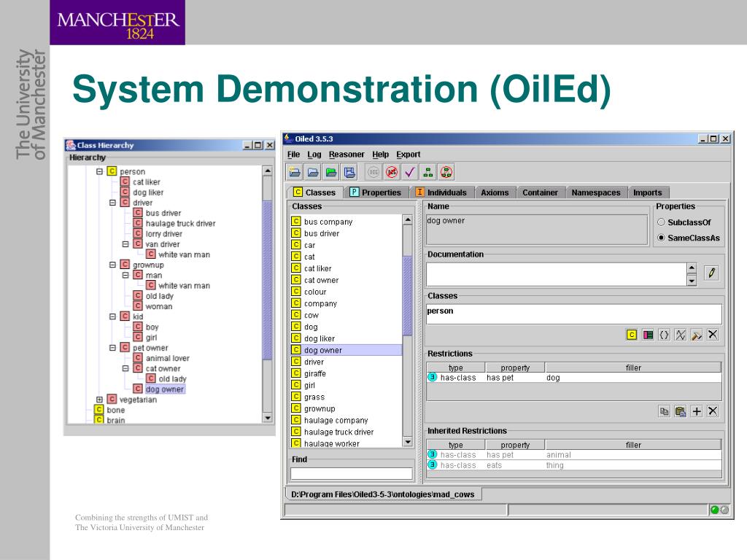Switch to the Namespaces tab

(x=595, y=192)
